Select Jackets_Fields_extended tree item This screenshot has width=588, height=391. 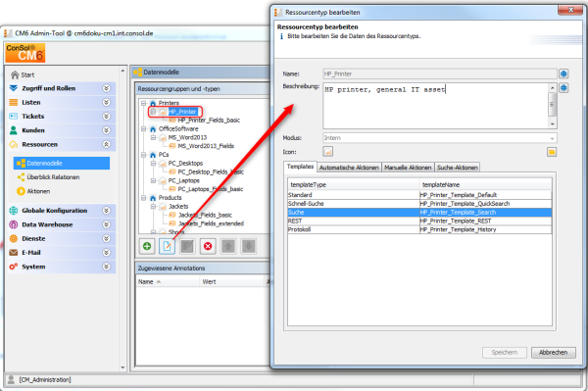click(x=211, y=223)
